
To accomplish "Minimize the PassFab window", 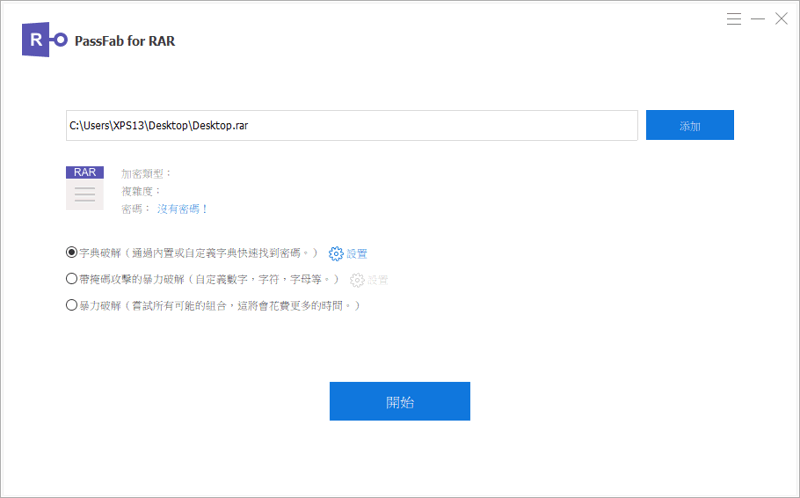I will coord(758,19).
